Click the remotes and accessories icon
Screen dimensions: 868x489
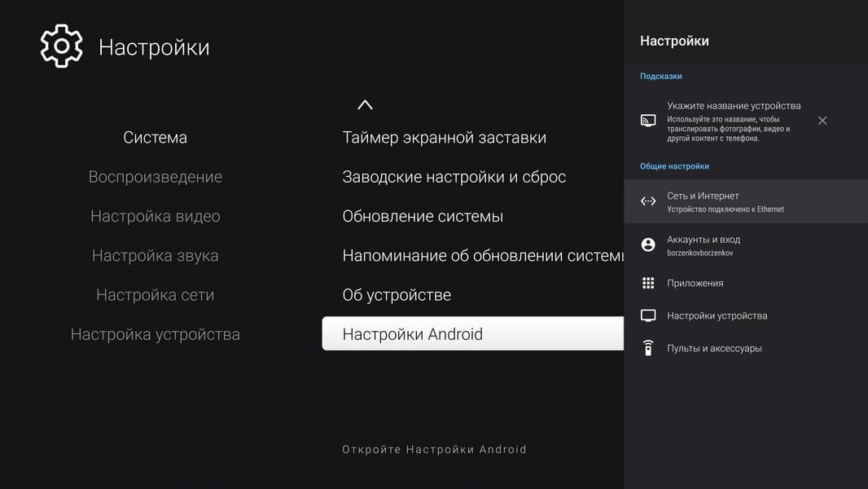pyautogui.click(x=648, y=348)
